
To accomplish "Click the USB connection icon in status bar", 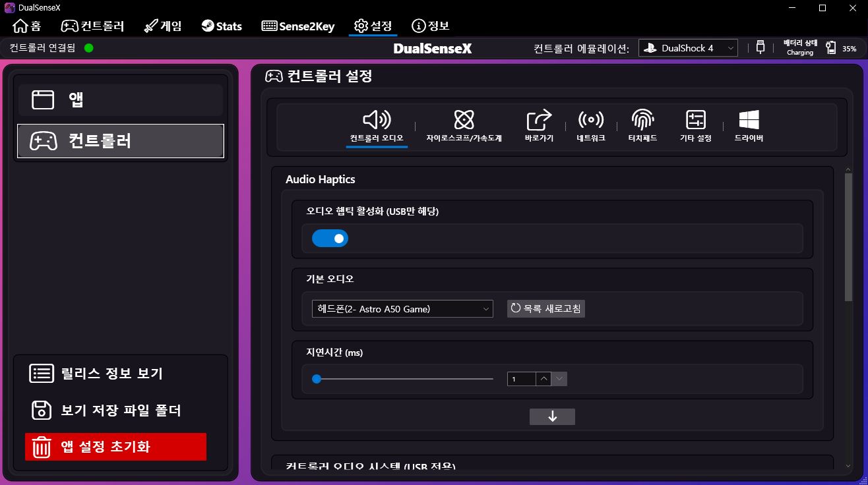I will click(760, 47).
